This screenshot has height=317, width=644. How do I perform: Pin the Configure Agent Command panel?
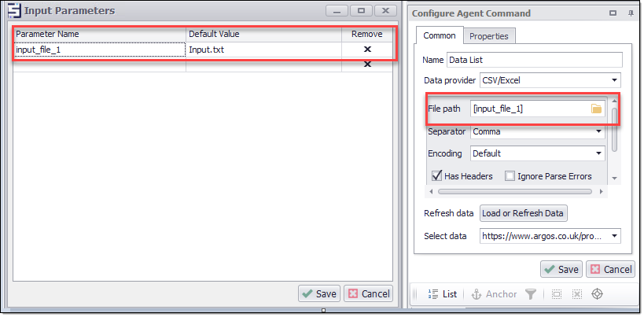click(631, 13)
